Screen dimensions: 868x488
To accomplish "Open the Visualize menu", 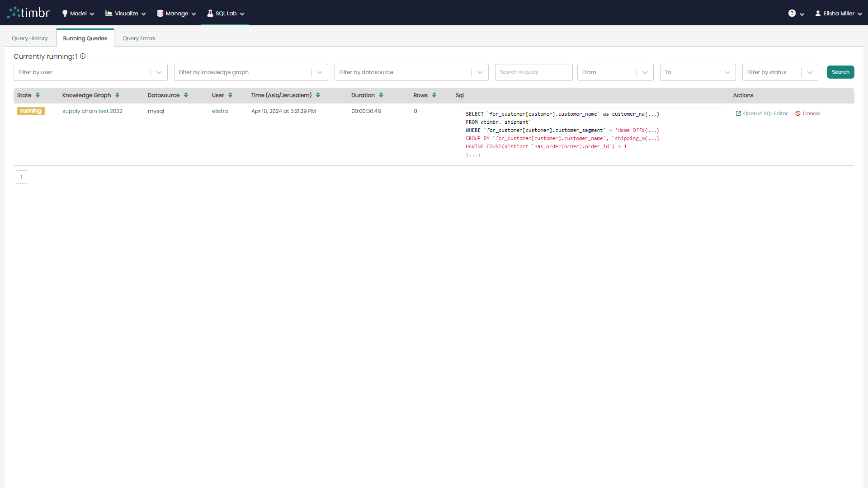I will (x=125, y=13).
